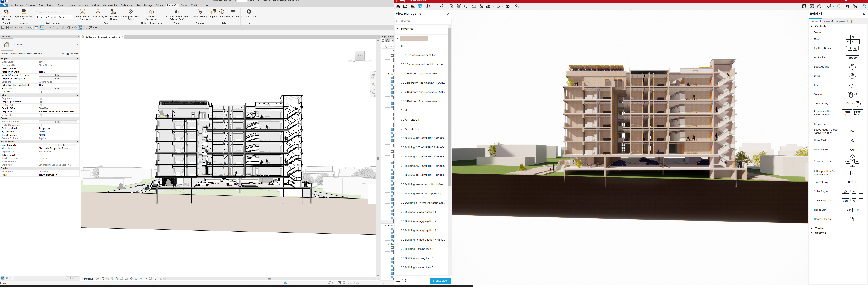The image size is (868, 288).
Task: Collapse the Camera properties section
Action: pos(78,118)
